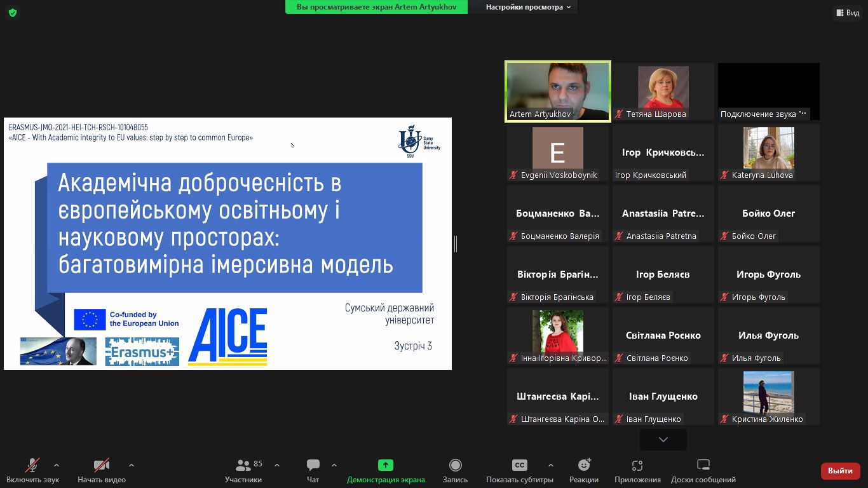The height and width of the screenshot is (488, 868).
Task: Unmute microphone with Включить звук
Action: (32, 471)
